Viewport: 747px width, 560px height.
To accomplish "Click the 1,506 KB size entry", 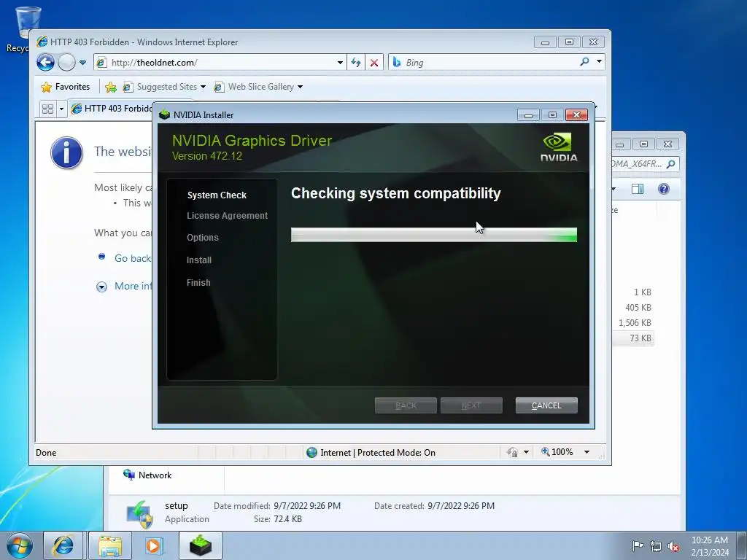I will tap(635, 323).
